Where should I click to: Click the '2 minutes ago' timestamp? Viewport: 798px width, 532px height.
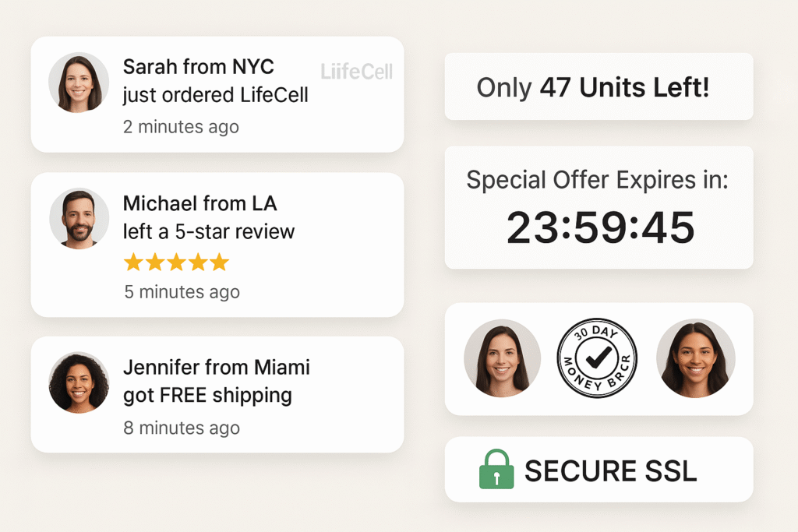pos(181,127)
